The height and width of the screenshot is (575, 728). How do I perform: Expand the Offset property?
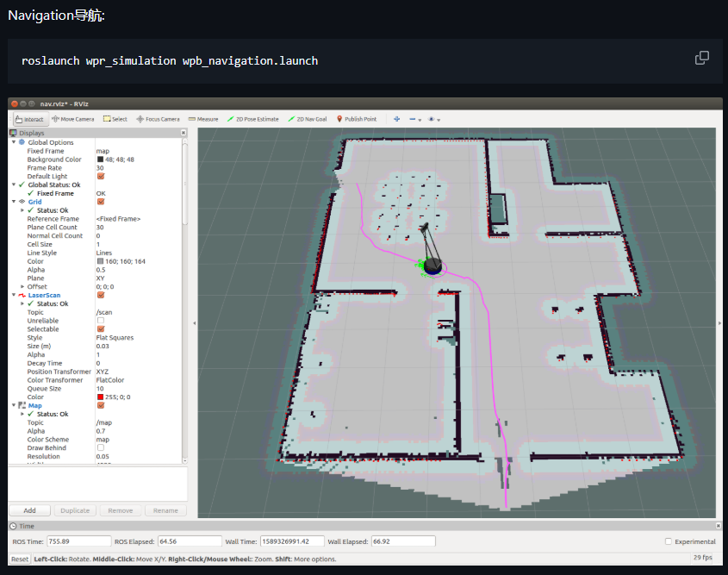(22, 286)
